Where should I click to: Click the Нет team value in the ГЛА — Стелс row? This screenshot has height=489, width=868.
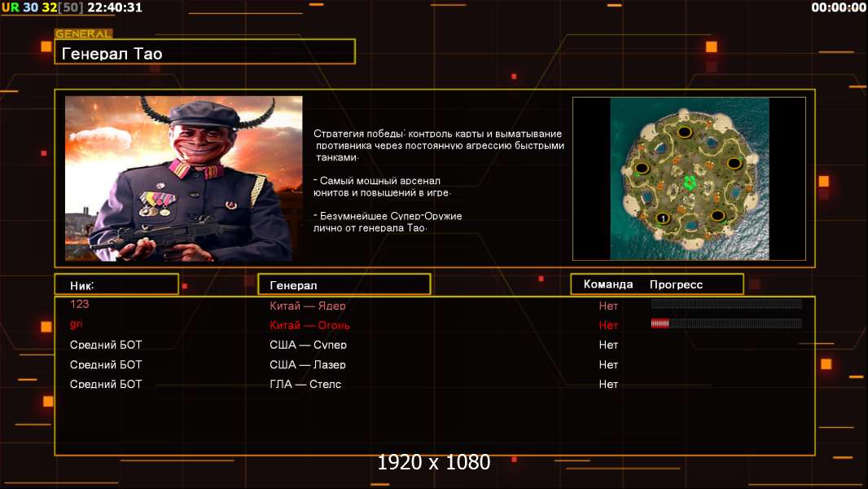pos(608,384)
